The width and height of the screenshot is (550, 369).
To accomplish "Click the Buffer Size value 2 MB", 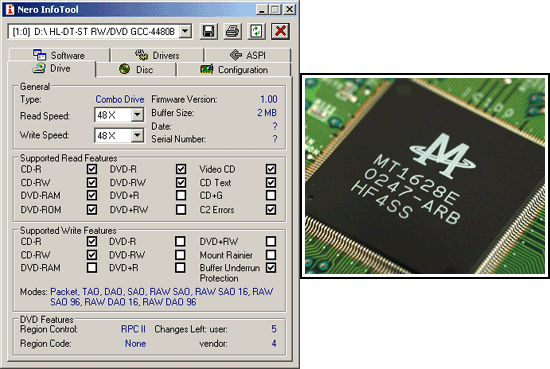I will (267, 113).
